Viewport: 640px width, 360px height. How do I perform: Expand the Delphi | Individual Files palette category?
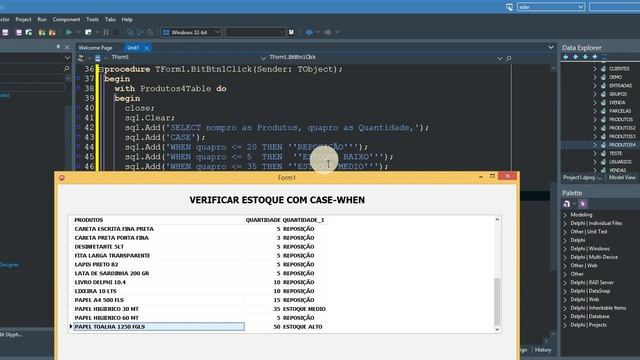[x=565, y=223]
